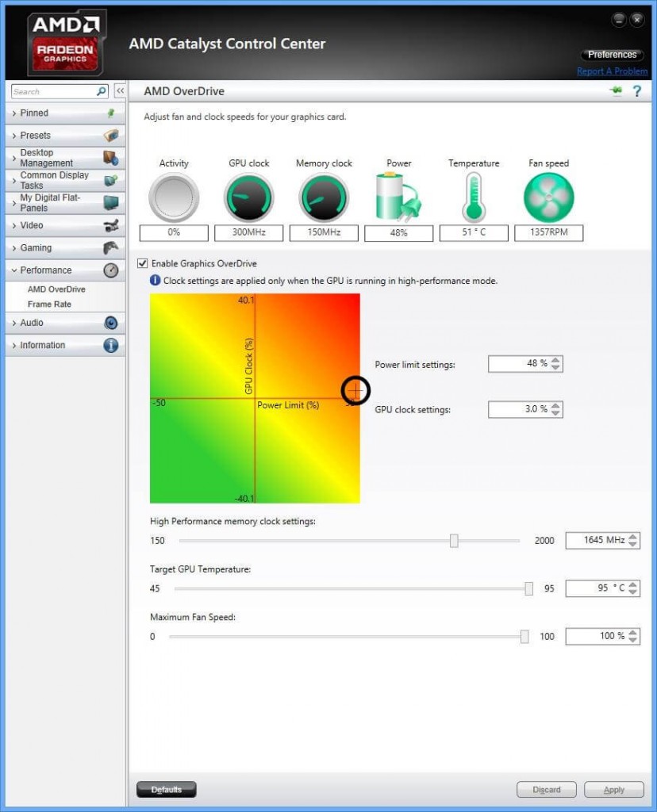This screenshot has height=812, width=657.
Task: Increase memory clock MHz with up arrow
Action: (x=632, y=536)
